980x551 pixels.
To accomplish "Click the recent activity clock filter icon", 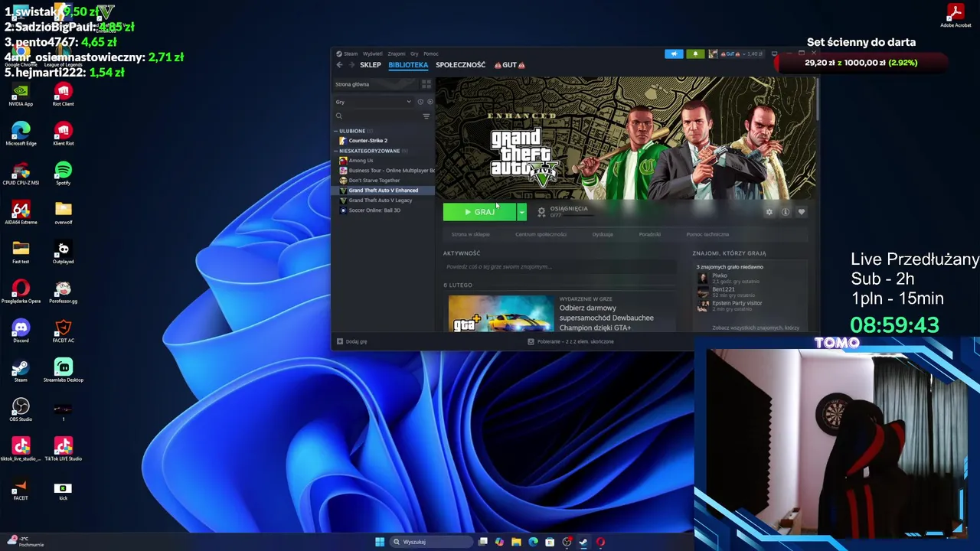I will pyautogui.click(x=420, y=102).
